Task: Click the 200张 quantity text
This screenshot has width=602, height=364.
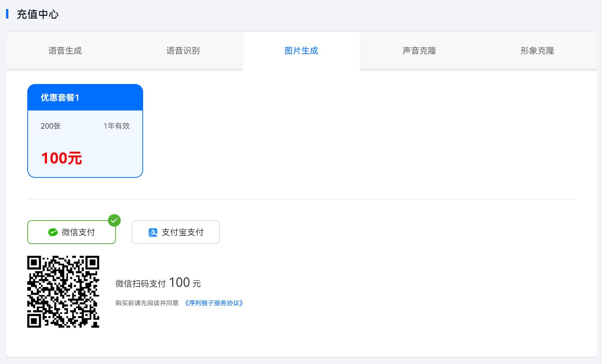Action: coord(51,126)
